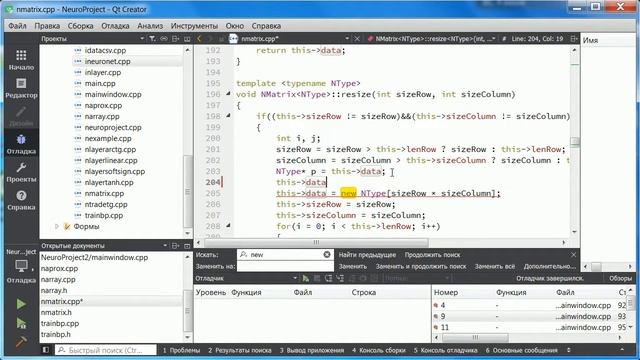Click the Заменить всё button
This screenshot has width=640, height=360.
pyautogui.click(x=495, y=267)
